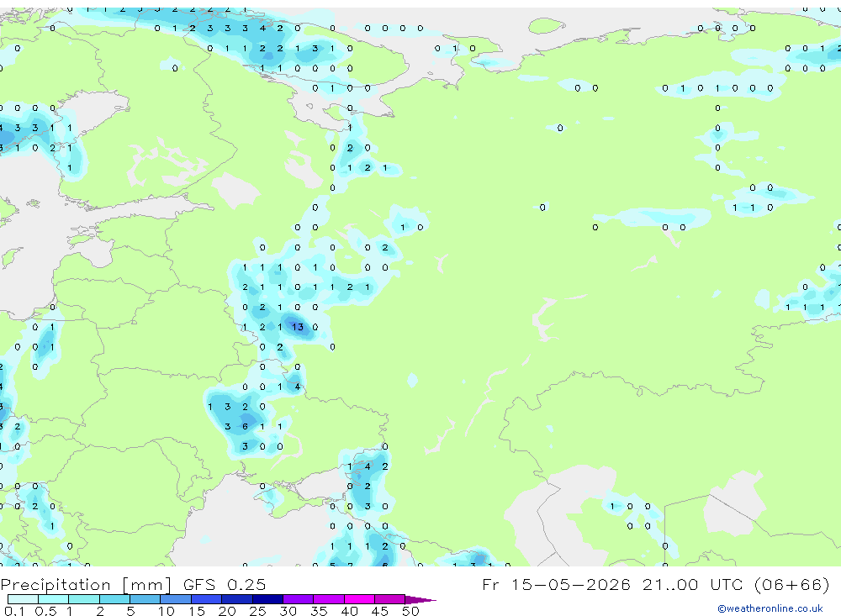Select the bright magenta 40–45 mm swatch
Viewport: 841px width, 616px height.
(359, 599)
